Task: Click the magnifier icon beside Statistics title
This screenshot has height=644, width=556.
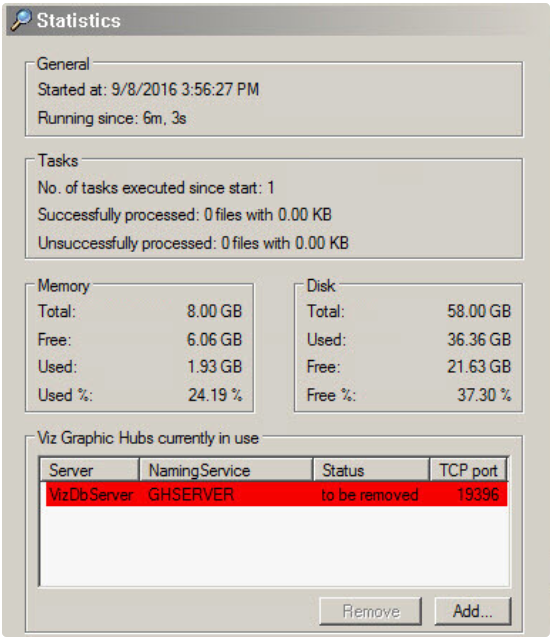Action: click(21, 20)
